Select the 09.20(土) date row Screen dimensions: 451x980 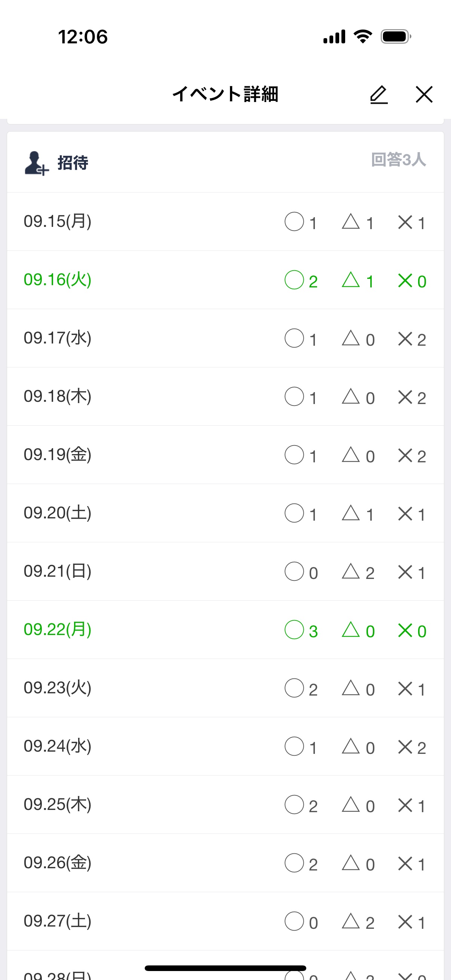point(58,513)
